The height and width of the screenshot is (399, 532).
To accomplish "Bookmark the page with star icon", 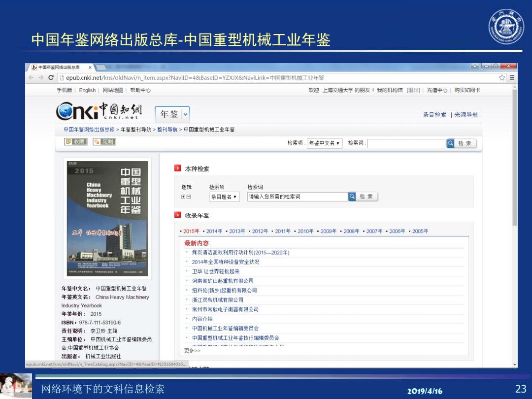I will point(502,78).
